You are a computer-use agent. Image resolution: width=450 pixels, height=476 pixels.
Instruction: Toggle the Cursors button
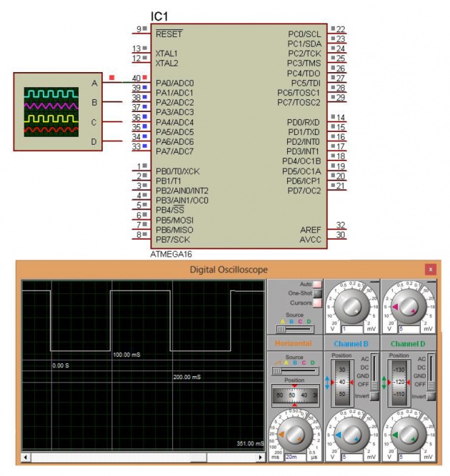pos(317,303)
